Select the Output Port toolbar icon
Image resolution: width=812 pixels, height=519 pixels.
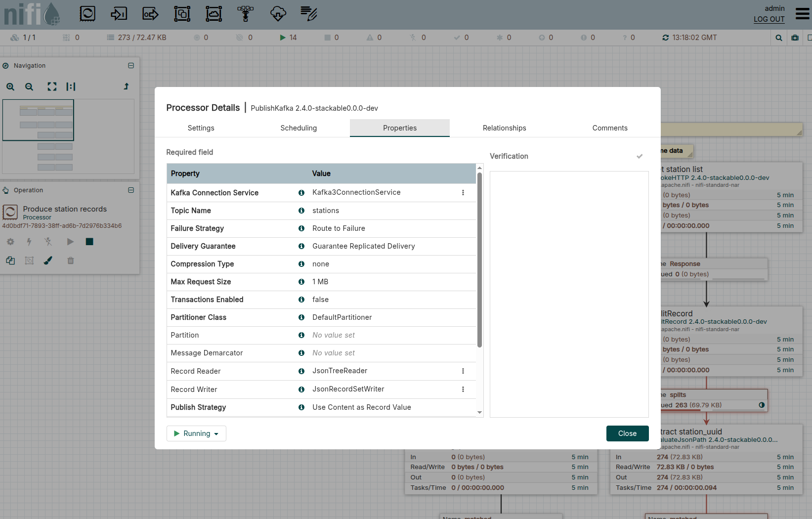[150, 14]
